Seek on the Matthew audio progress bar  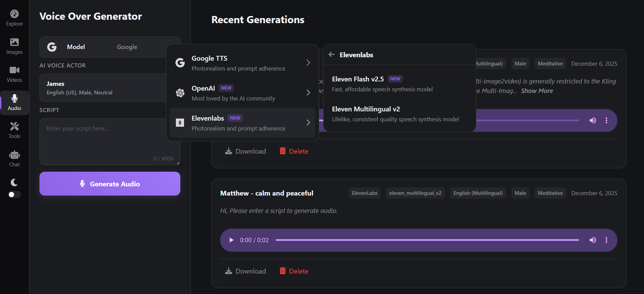(x=427, y=240)
